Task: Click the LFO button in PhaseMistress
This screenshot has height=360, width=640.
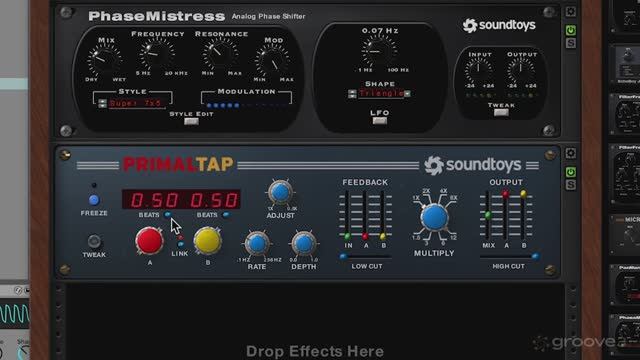Action: (379, 120)
